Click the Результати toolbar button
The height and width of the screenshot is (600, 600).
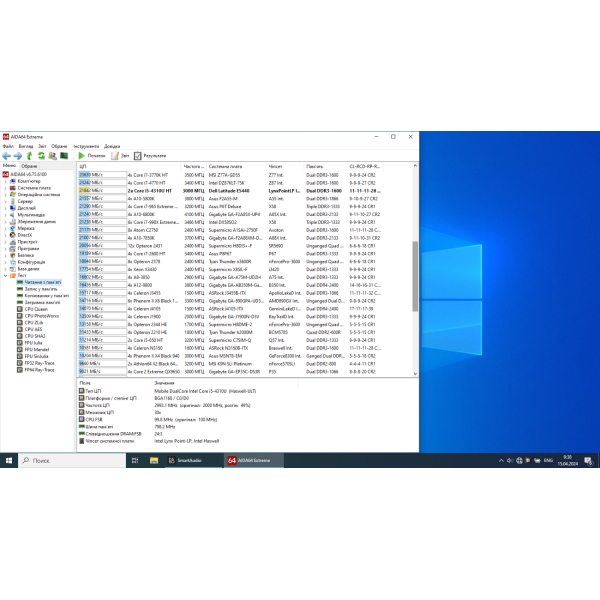(150, 156)
